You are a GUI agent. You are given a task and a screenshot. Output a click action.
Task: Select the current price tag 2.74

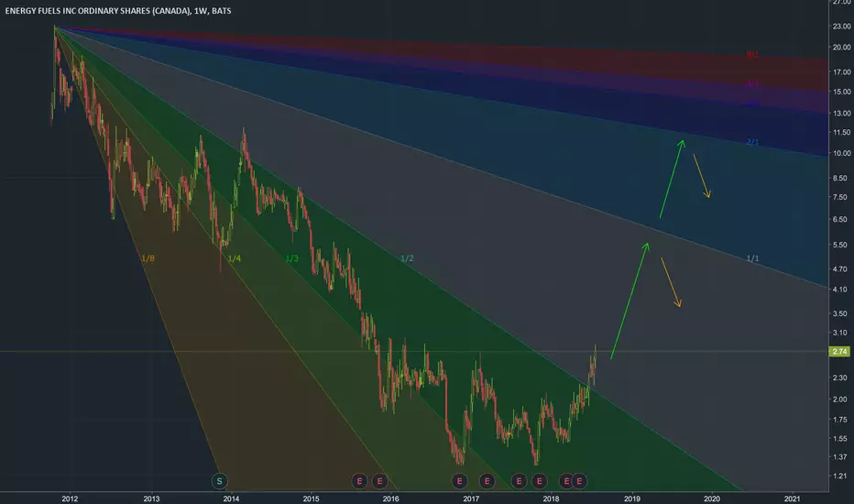(840, 352)
